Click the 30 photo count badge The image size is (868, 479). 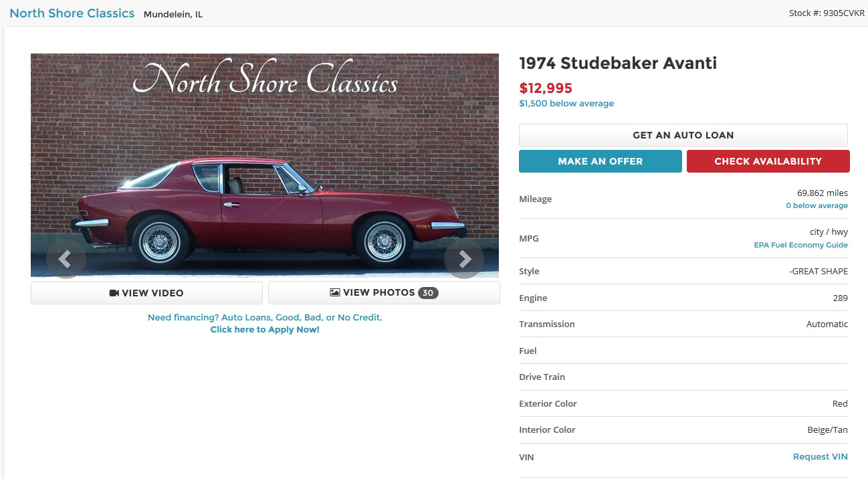point(428,293)
